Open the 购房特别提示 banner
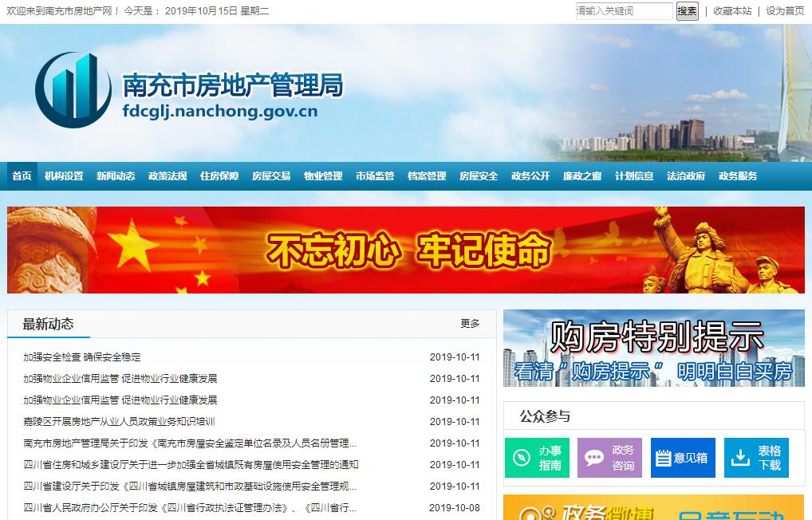The height and width of the screenshot is (520, 812). [653, 349]
